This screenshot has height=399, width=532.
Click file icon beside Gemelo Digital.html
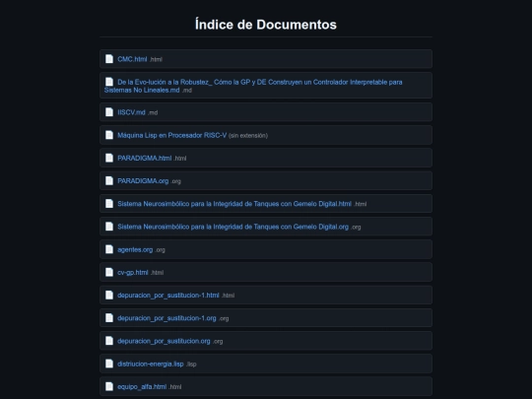pos(109,203)
